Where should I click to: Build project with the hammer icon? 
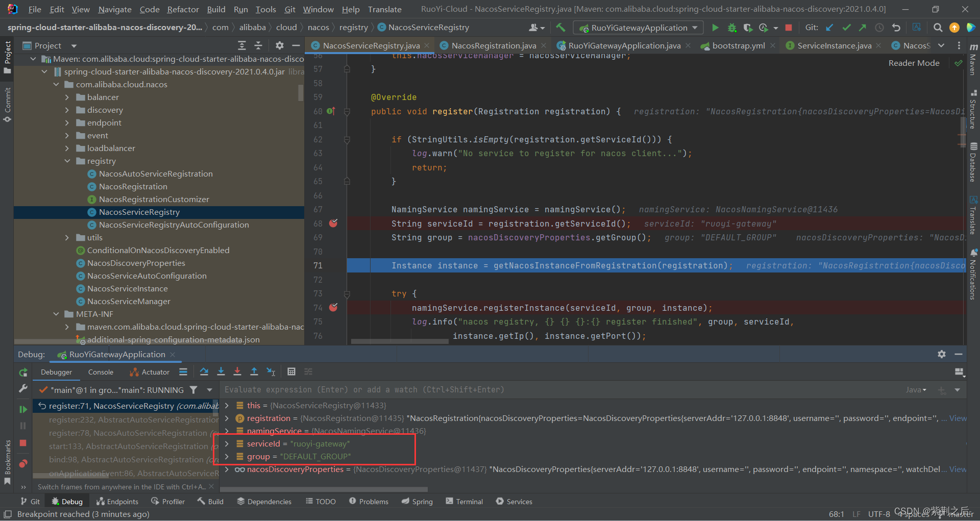(560, 28)
